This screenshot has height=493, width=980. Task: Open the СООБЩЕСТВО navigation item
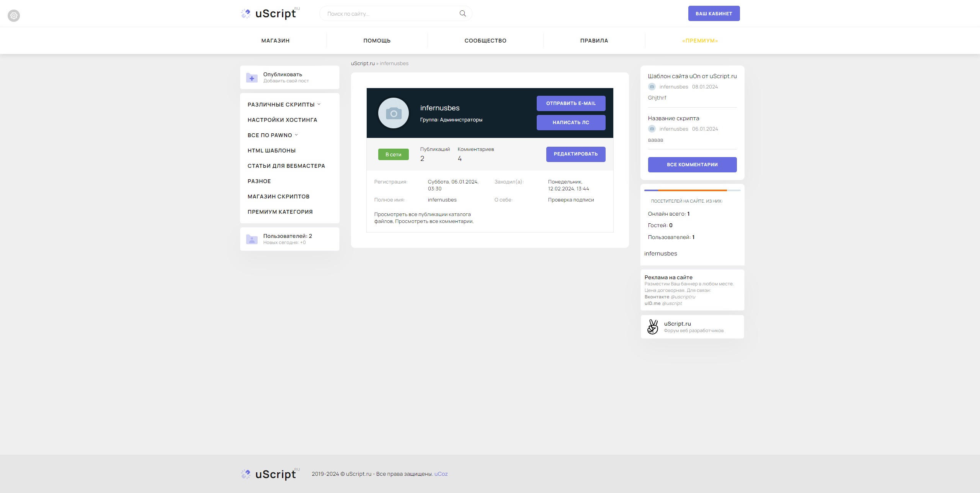(485, 41)
